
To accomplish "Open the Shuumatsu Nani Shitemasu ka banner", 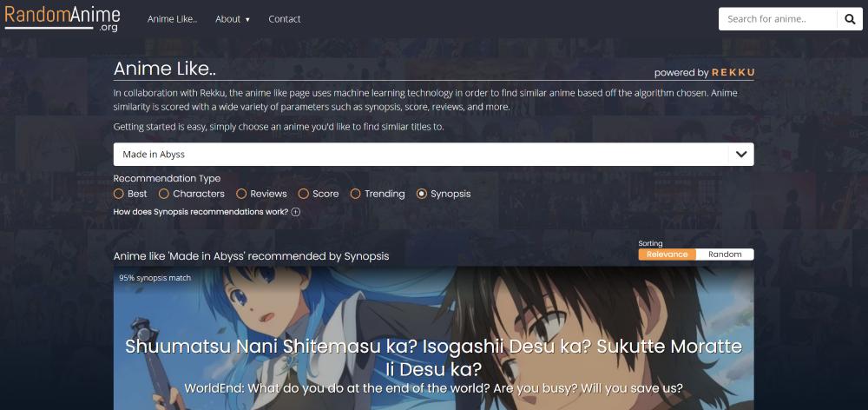I will click(x=433, y=339).
